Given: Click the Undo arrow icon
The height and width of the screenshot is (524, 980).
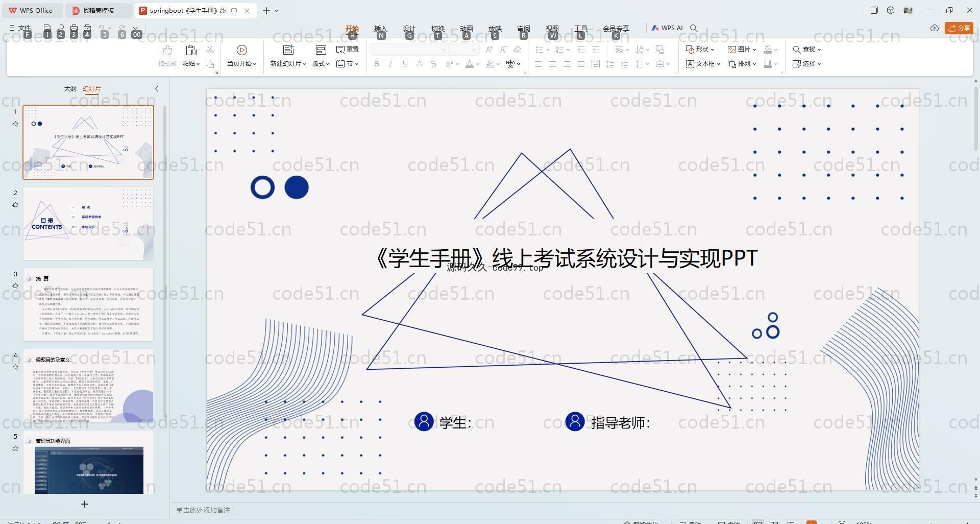Looking at the screenshot, I should click(x=102, y=28).
